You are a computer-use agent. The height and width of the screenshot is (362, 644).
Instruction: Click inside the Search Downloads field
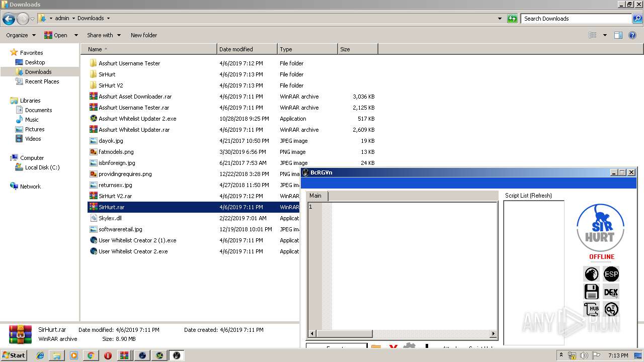pos(577,19)
